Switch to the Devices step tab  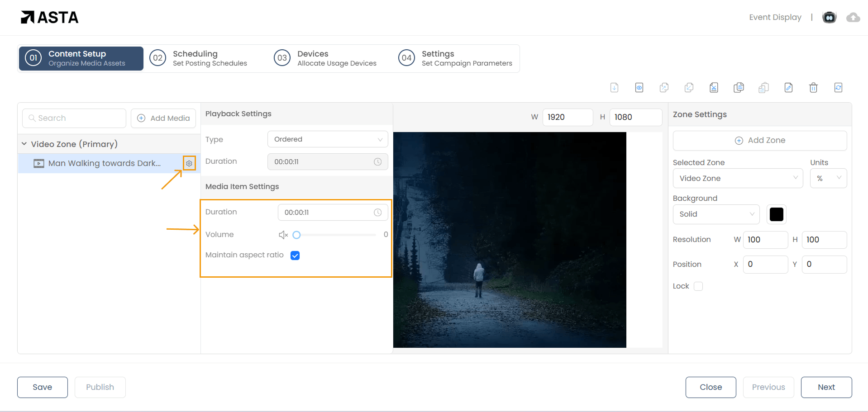click(325, 58)
